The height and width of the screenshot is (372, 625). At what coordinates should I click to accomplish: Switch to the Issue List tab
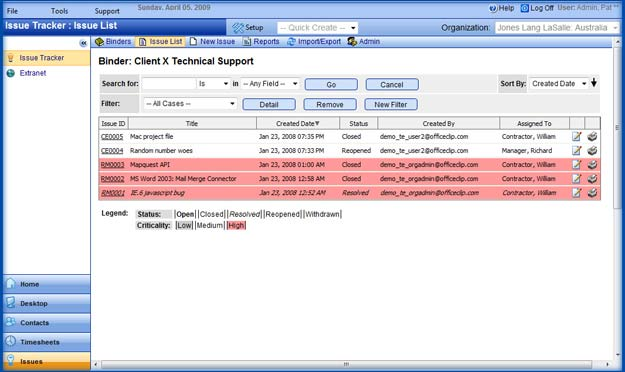pyautogui.click(x=160, y=41)
